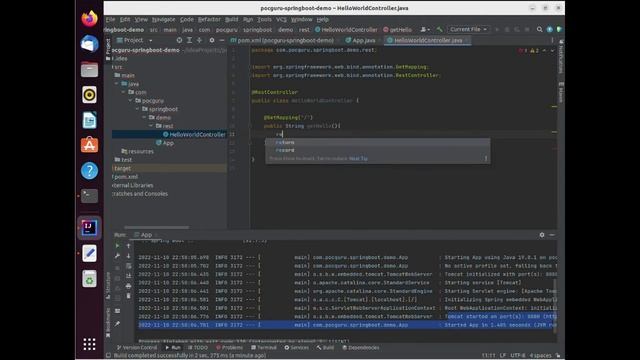Image resolution: width=640 pixels, height=360 pixels.
Task: Toggle the Maven side tool window
Action: click(x=561, y=92)
